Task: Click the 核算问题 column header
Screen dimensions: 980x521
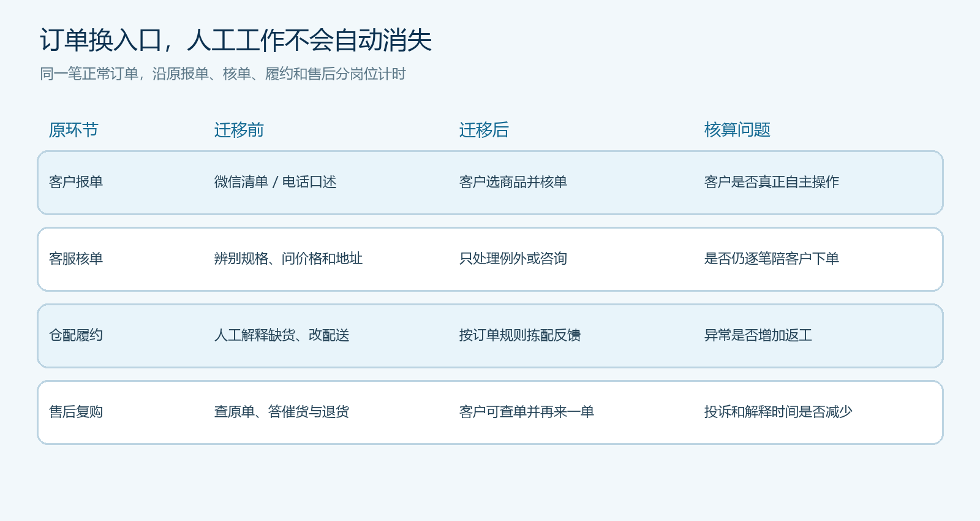Action: 737,130
